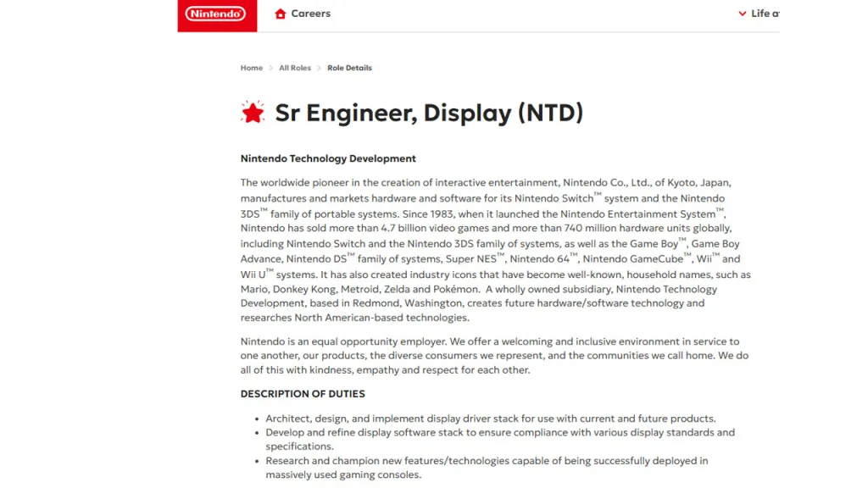The image size is (868, 488).
Task: Open the Careers link in header
Action: pyautogui.click(x=310, y=14)
